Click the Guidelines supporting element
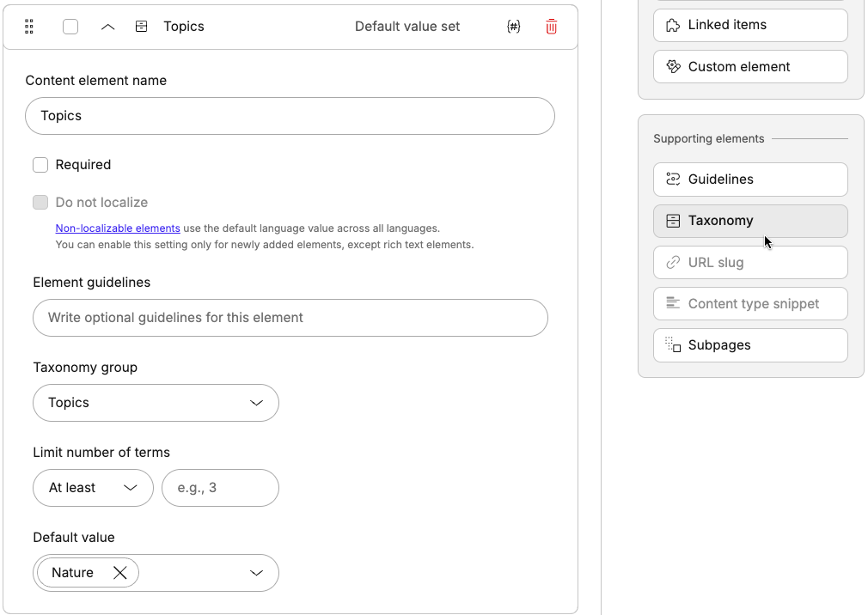Screen dimensions: 868x615 point(749,179)
